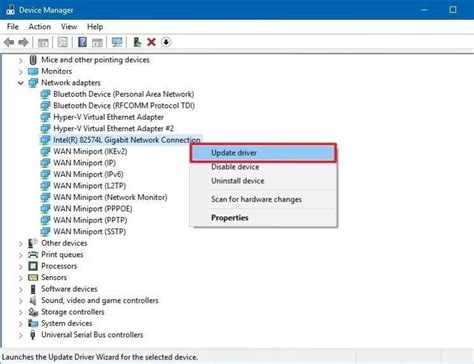This screenshot has height=364, width=474.
Task: Click the red X uninstall device icon
Action: pyautogui.click(x=151, y=42)
